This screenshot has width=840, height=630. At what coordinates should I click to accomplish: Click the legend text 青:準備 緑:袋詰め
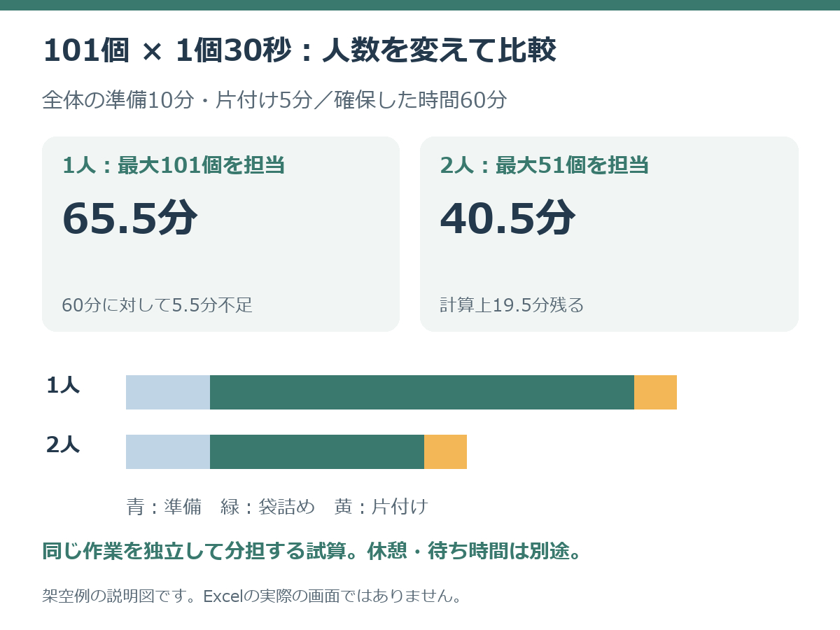click(220, 507)
